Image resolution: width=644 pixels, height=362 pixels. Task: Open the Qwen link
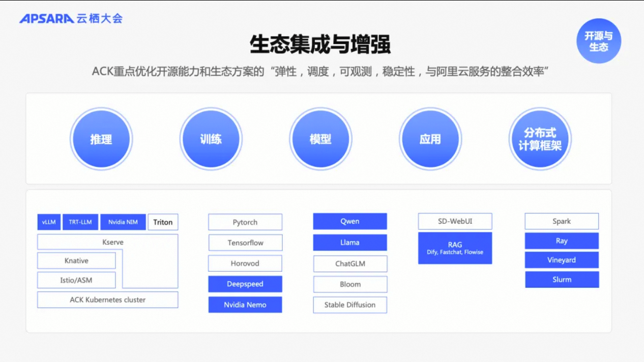(x=349, y=221)
